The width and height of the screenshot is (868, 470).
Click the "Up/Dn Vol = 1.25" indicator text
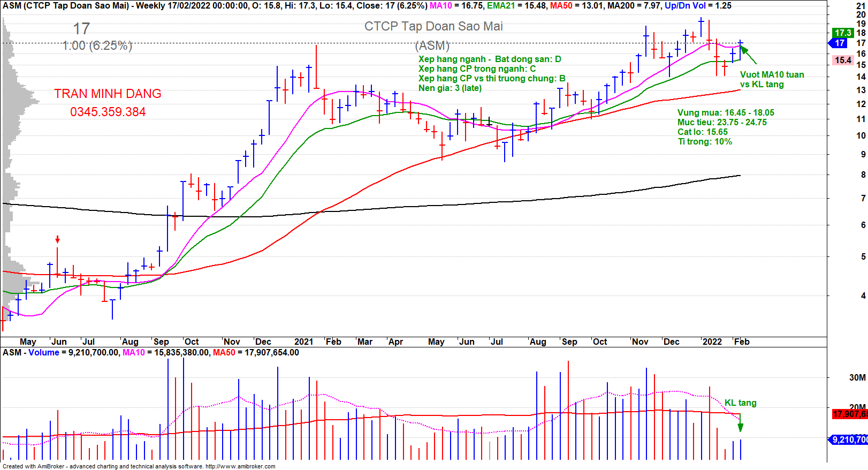click(698, 5)
